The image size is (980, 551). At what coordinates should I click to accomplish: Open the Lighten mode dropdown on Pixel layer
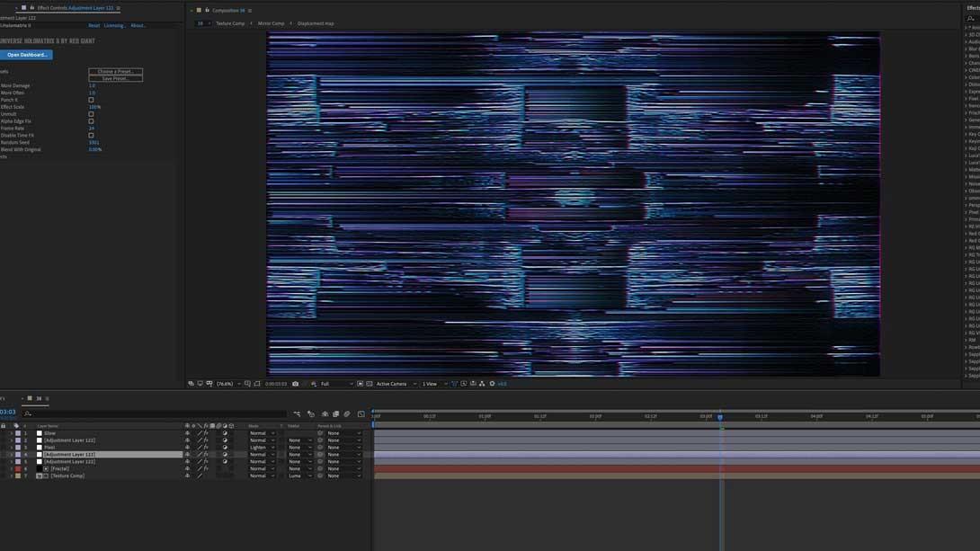[x=262, y=448]
